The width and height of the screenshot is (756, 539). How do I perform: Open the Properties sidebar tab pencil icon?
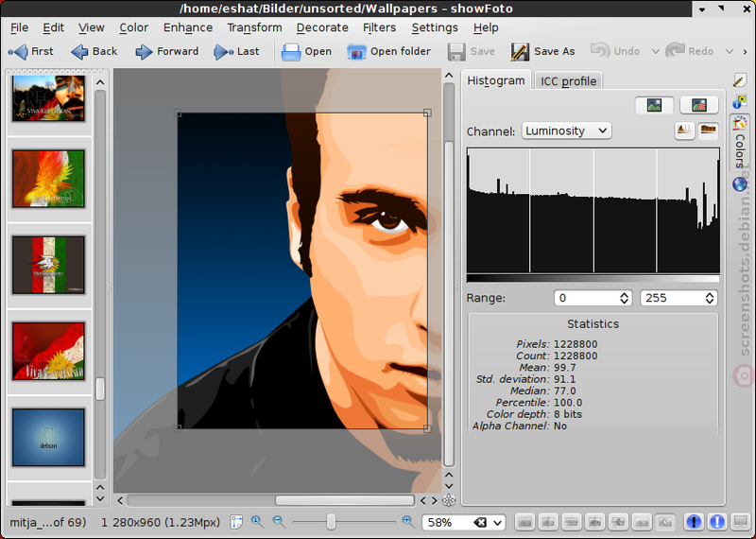coord(740,80)
